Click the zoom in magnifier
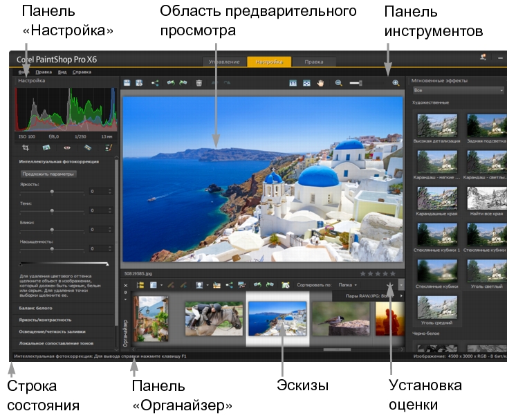The image size is (507, 420). click(396, 83)
